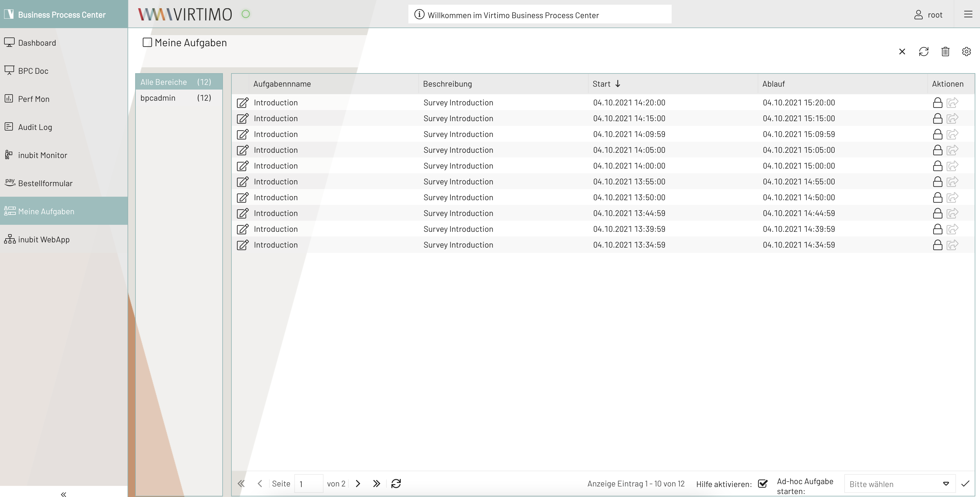The image size is (980, 497).
Task: Open the Bitte wählen dropdown
Action: pyautogui.click(x=899, y=484)
